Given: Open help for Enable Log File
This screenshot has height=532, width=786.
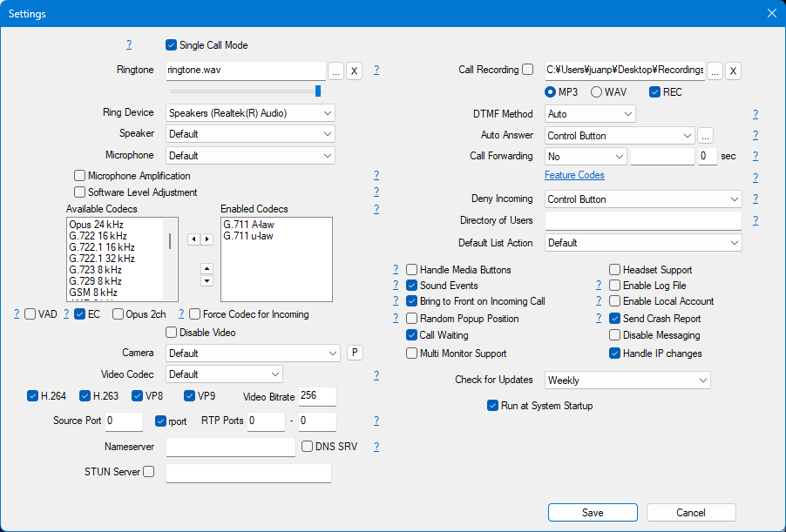Looking at the screenshot, I should (x=599, y=285).
